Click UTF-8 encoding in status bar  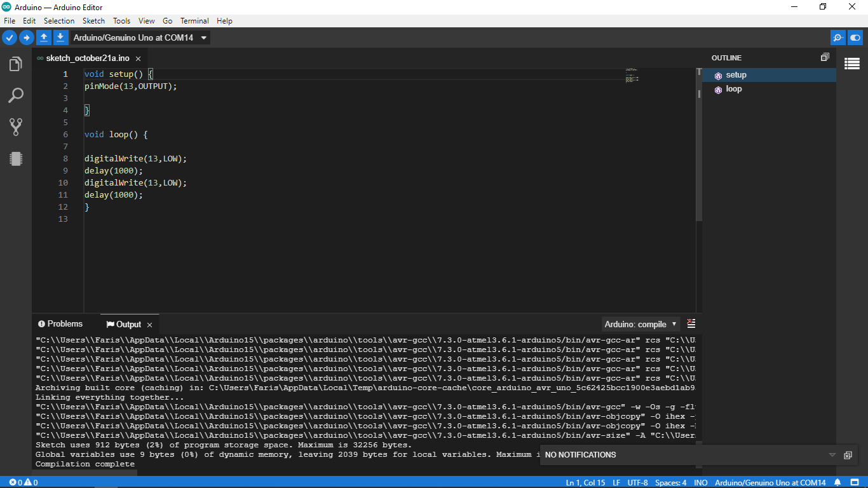coord(638,482)
